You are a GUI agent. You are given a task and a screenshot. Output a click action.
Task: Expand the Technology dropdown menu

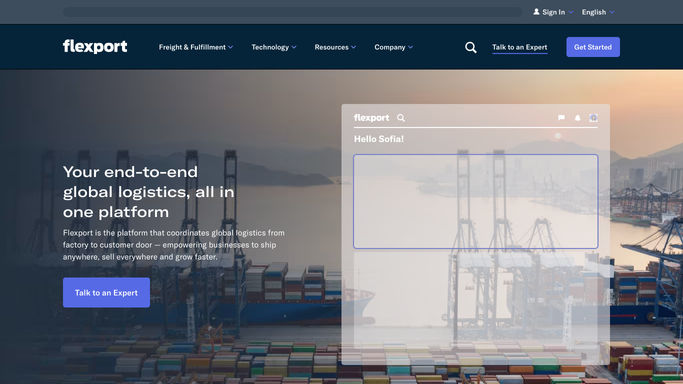[274, 47]
